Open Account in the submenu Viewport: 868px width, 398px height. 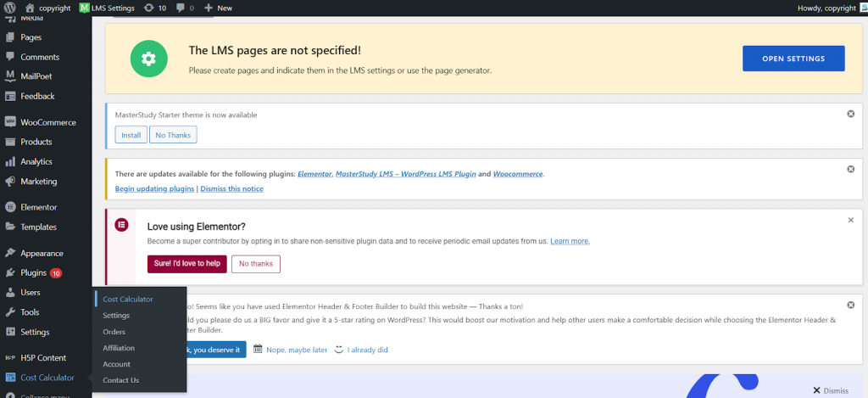coord(116,364)
